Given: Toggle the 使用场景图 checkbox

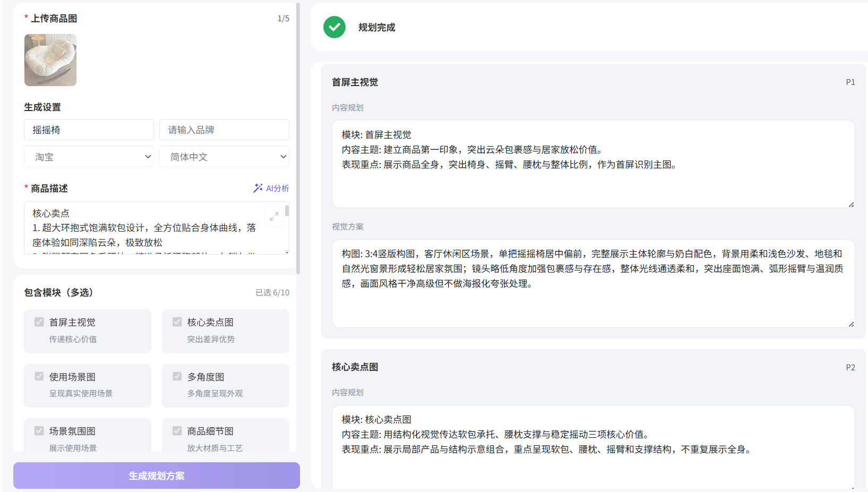Looking at the screenshot, I should coord(39,376).
